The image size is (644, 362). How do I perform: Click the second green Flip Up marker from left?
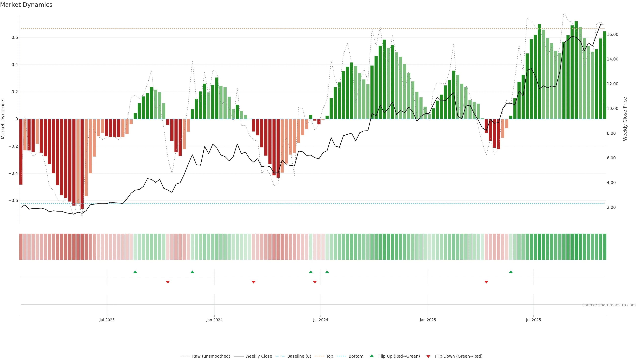(x=192, y=272)
